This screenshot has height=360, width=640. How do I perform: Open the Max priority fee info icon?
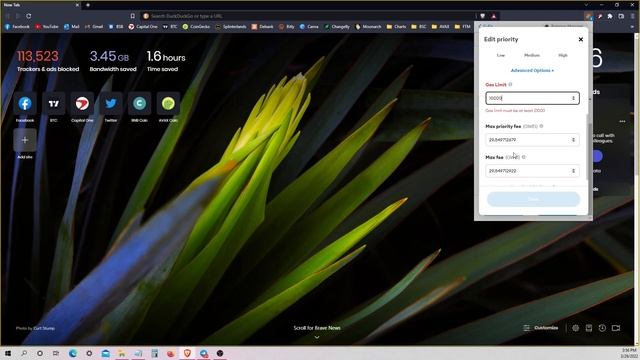541,126
